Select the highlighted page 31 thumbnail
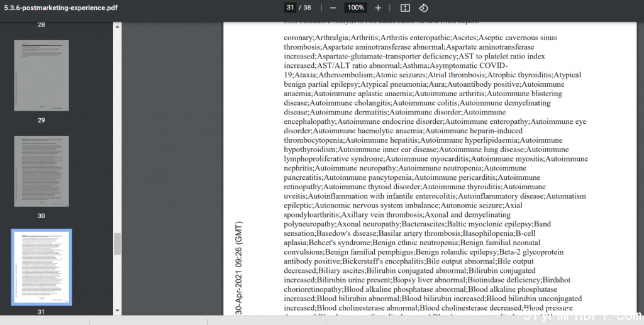 pos(42,267)
